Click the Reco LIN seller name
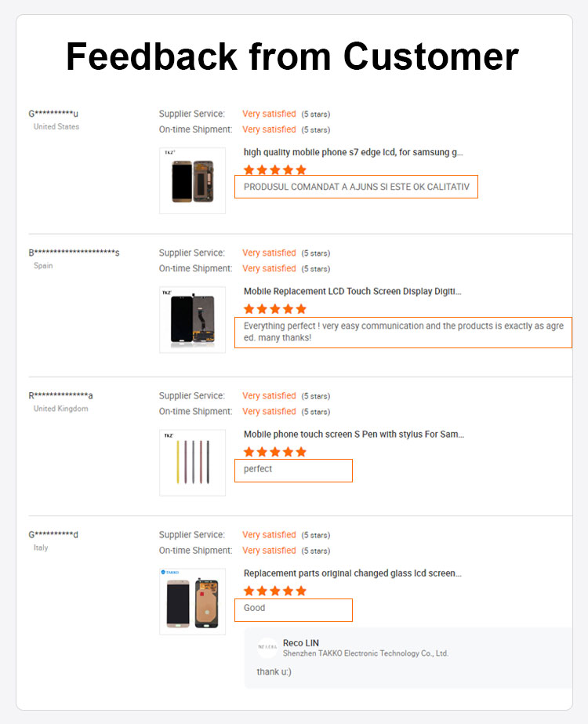The height and width of the screenshot is (724, 588). coord(301,643)
